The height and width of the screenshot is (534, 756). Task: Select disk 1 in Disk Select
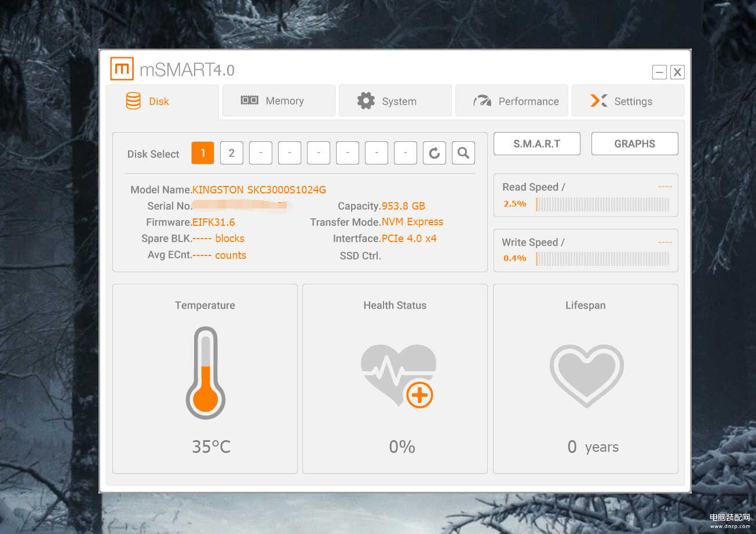(203, 153)
